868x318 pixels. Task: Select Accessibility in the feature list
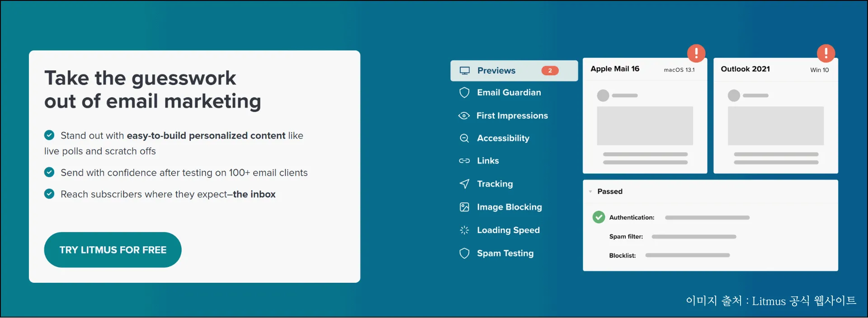(x=503, y=138)
